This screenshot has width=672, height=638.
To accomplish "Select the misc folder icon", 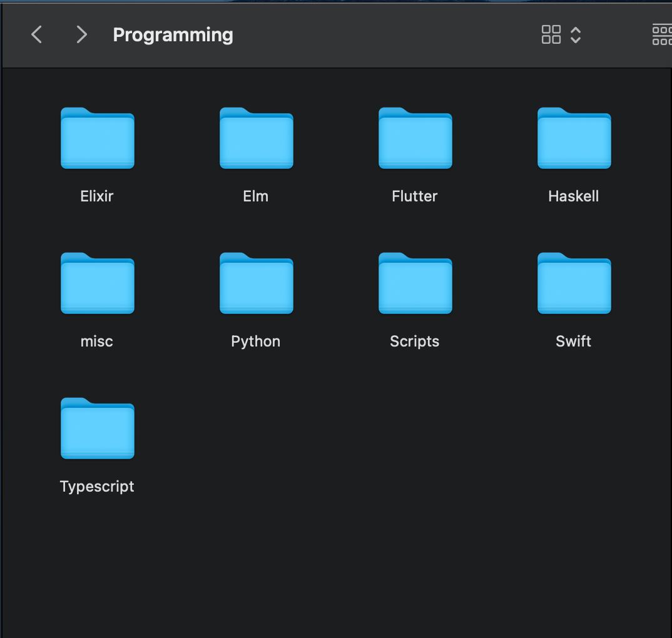I will 97,283.
